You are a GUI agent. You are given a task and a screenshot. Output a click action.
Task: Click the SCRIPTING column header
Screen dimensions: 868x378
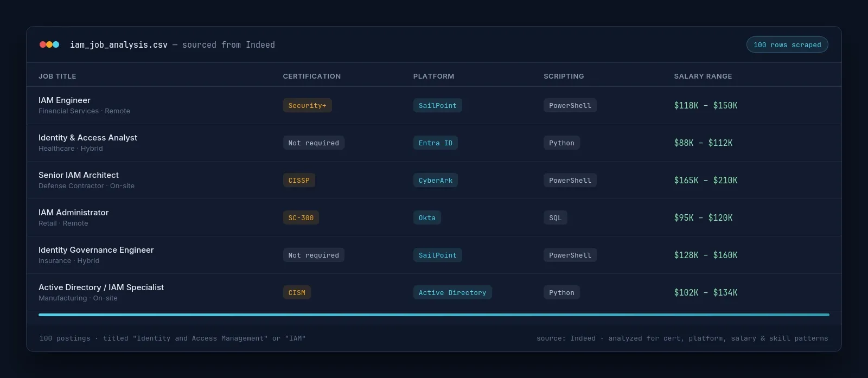pyautogui.click(x=564, y=76)
